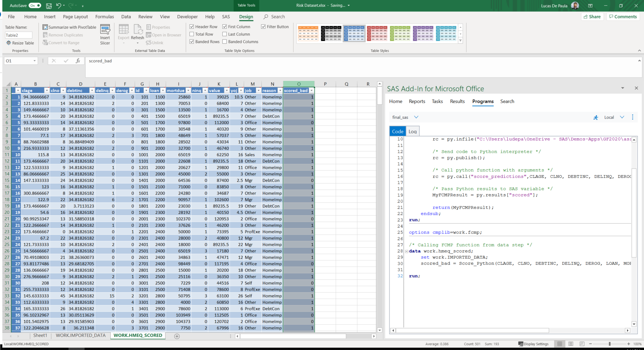Insert a Slicer
The width and height of the screenshot is (644, 350).
pos(105,35)
